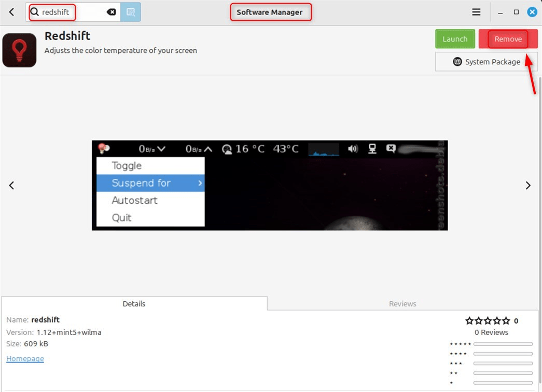
Task: Clear the redshift search text
Action: (x=112, y=12)
